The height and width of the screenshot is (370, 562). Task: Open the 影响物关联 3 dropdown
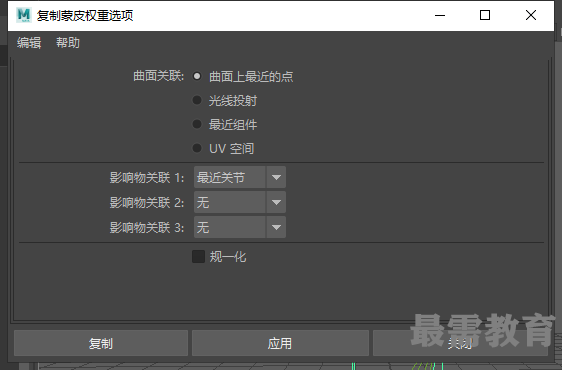(x=240, y=227)
